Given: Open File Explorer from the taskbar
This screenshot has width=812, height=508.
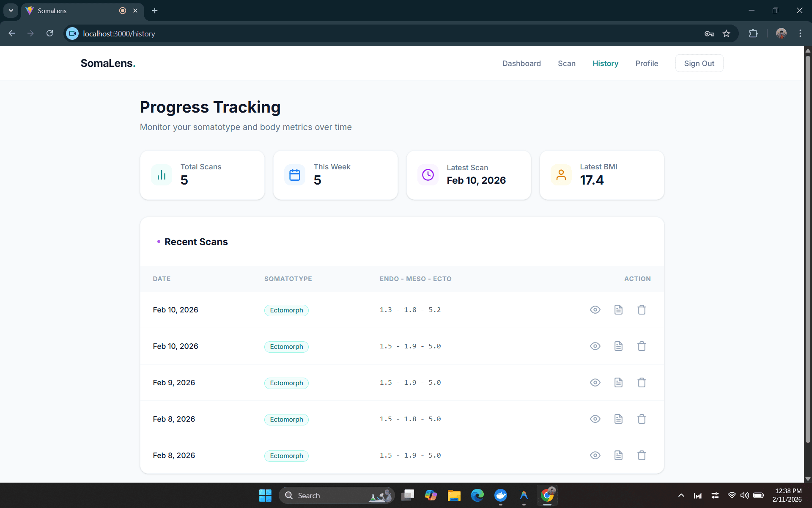Looking at the screenshot, I should (x=454, y=495).
